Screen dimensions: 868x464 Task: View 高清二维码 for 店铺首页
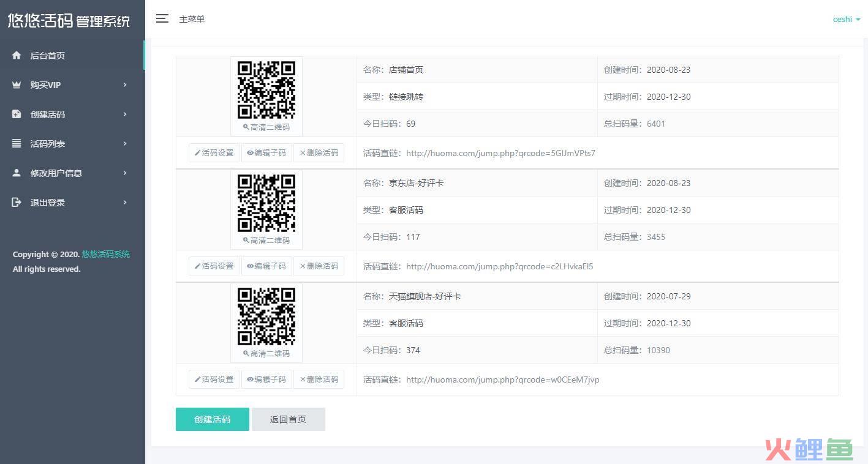pos(266,127)
